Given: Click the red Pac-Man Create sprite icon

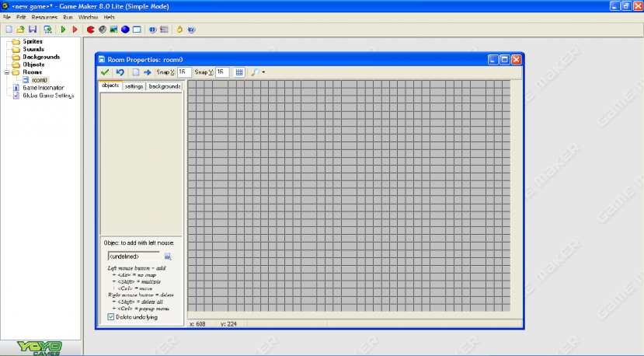Looking at the screenshot, I should click(x=90, y=30).
